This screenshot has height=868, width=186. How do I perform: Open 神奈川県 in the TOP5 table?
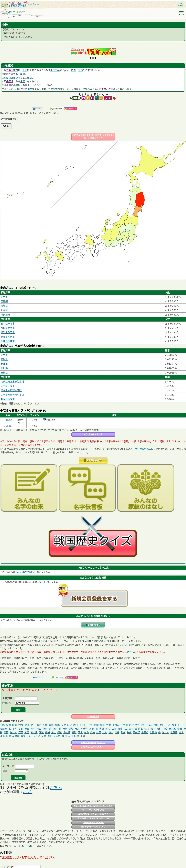[5, 315]
